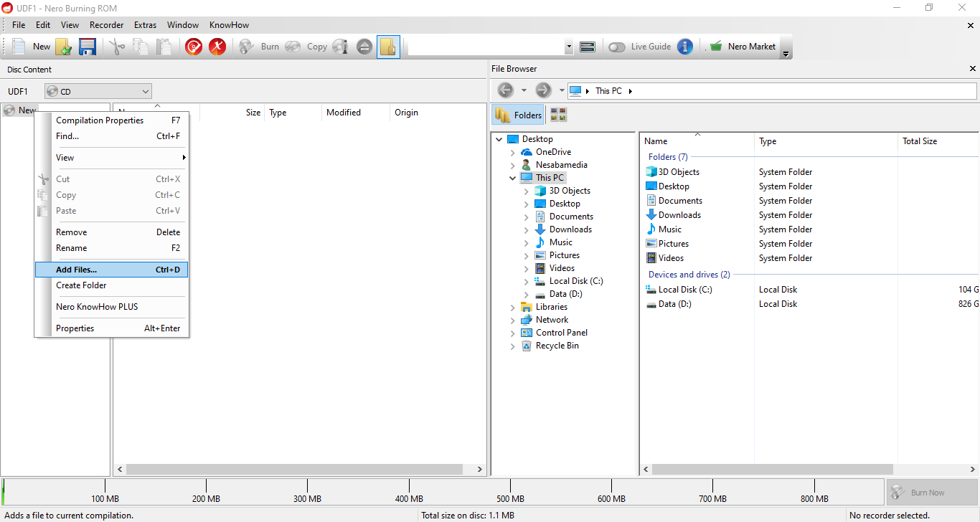
Task: Click the Choose Recorder icon in toolbar
Action: coord(588,47)
